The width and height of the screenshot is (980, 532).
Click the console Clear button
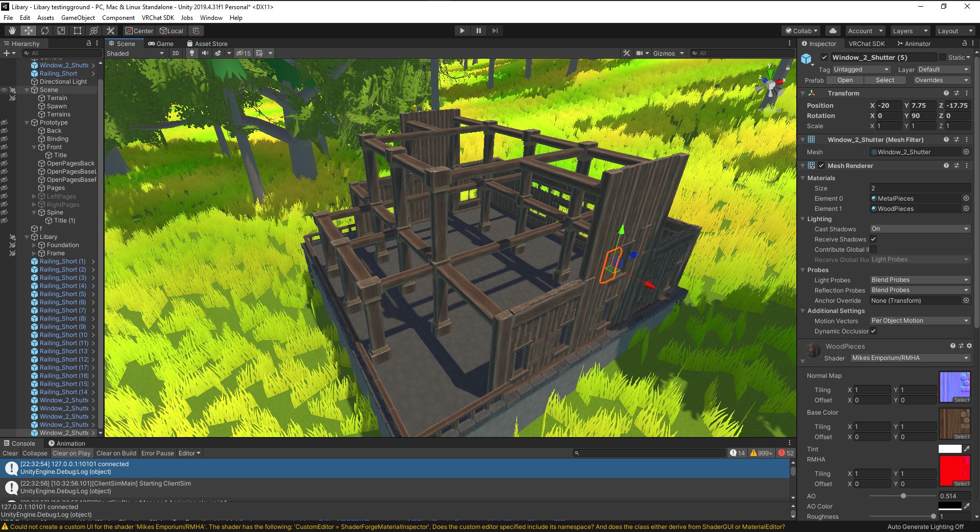tap(10, 453)
